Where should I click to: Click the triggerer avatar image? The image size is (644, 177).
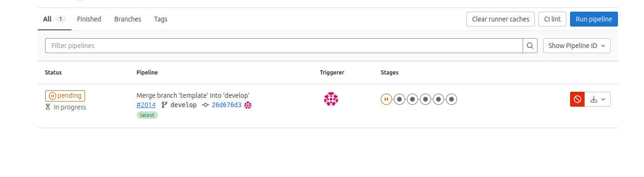pyautogui.click(x=331, y=99)
